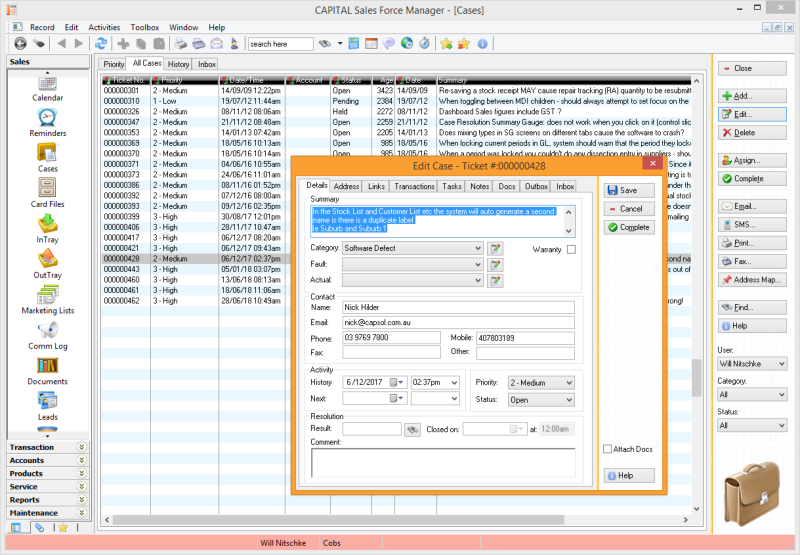The width and height of the screenshot is (800, 555).
Task: Click the search here field
Action: (x=280, y=44)
